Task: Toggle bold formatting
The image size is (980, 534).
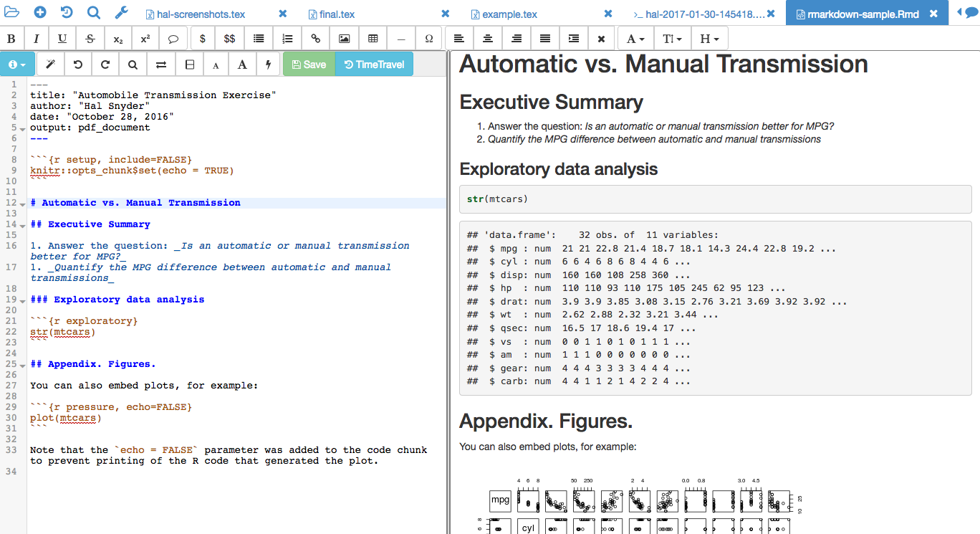Action: pyautogui.click(x=11, y=39)
